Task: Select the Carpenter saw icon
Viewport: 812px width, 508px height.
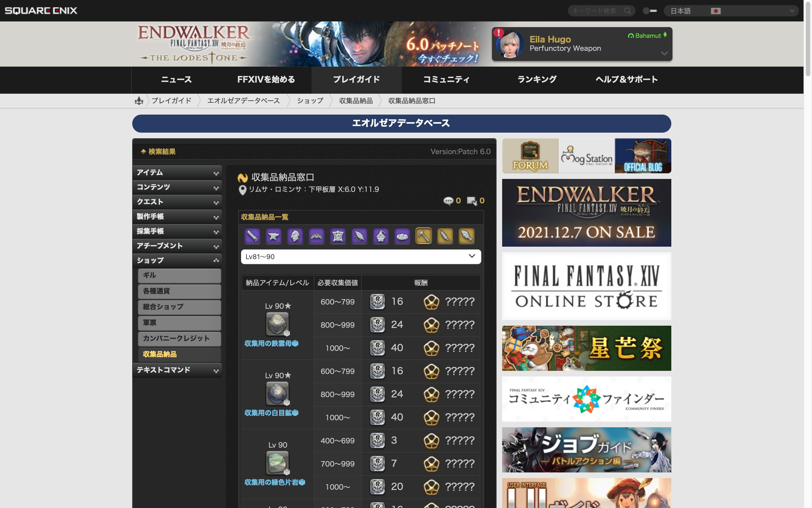Action: (x=252, y=236)
